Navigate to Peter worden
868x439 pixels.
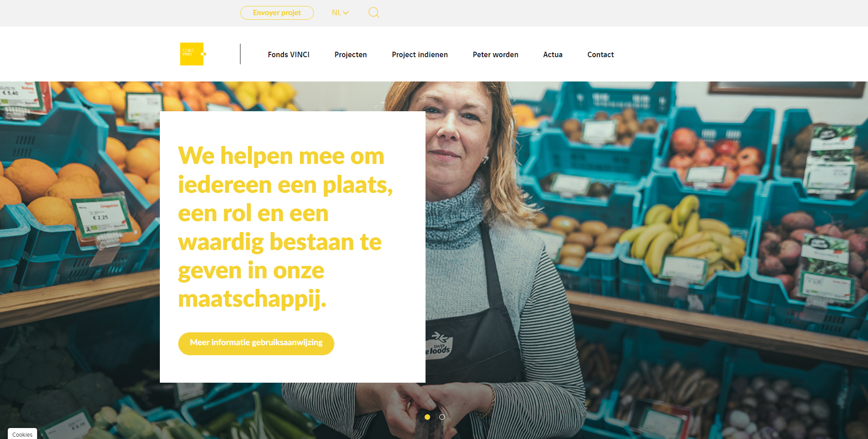click(496, 54)
